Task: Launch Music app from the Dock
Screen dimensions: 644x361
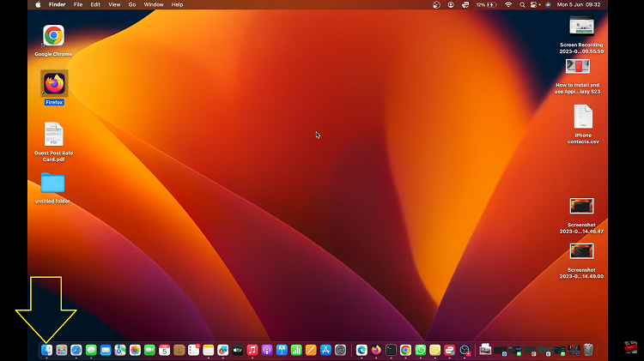Action: [252, 350]
